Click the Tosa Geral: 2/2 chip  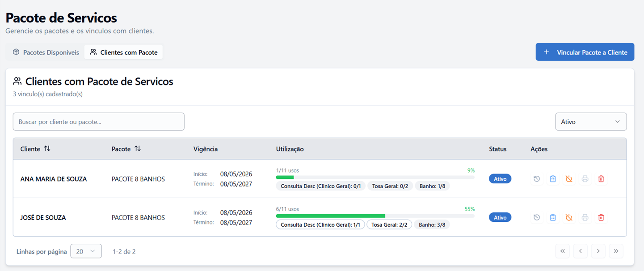tap(389, 224)
